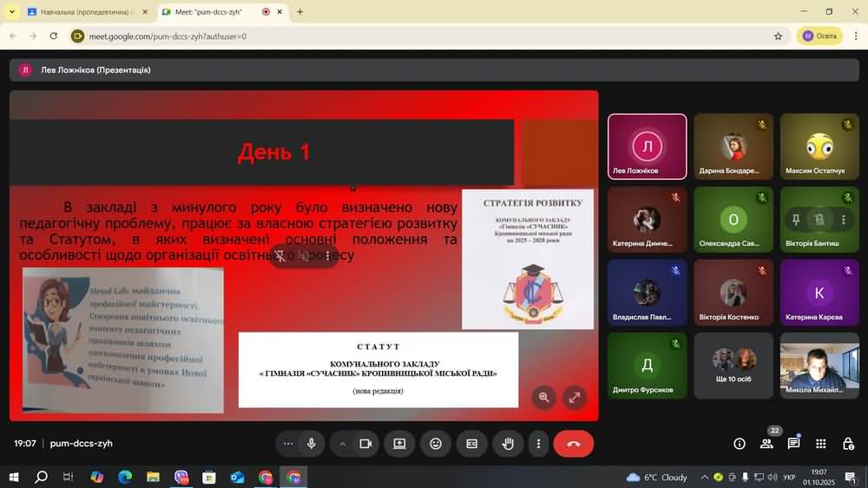Open the activities grid icon
This screenshot has height=488, width=868.
(x=820, y=444)
